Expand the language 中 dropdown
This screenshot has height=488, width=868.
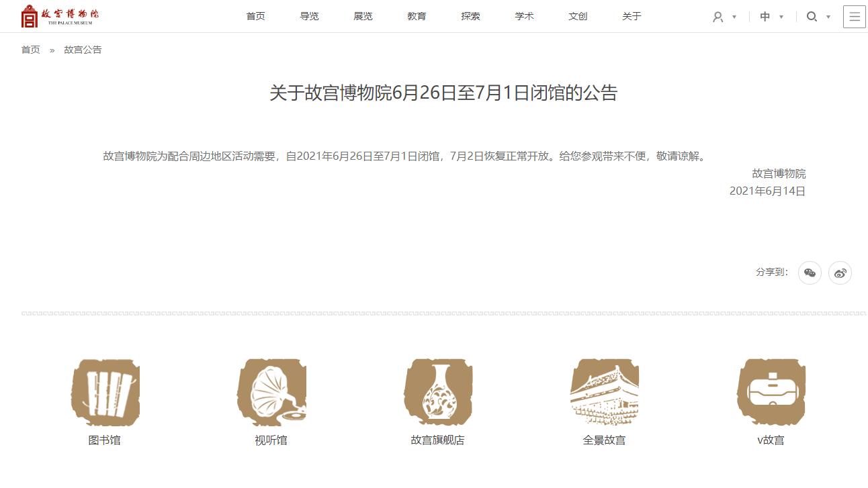pos(771,17)
